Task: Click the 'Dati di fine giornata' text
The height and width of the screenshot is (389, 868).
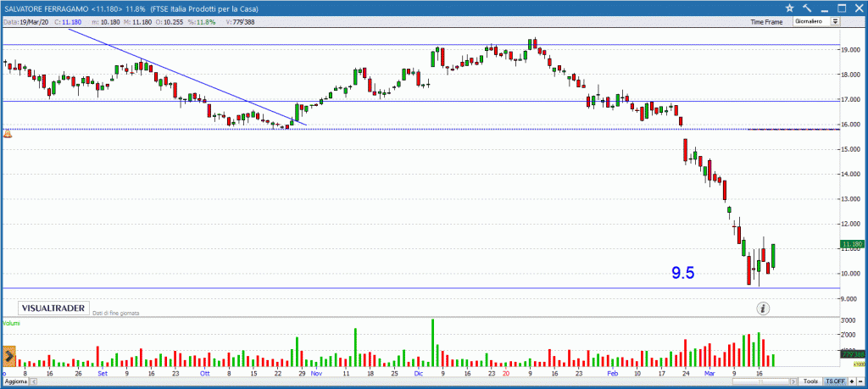Action: pos(115,313)
